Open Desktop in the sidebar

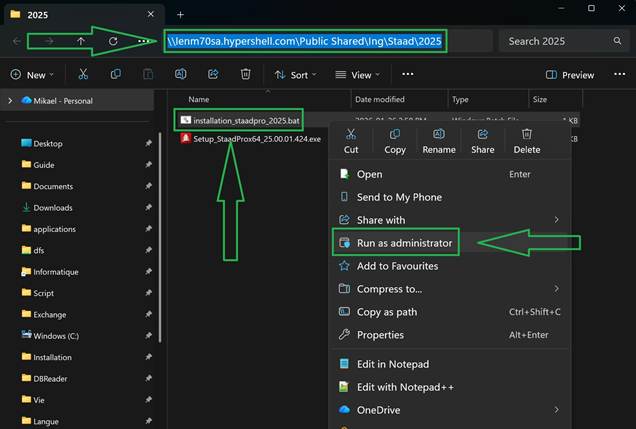[x=47, y=143]
